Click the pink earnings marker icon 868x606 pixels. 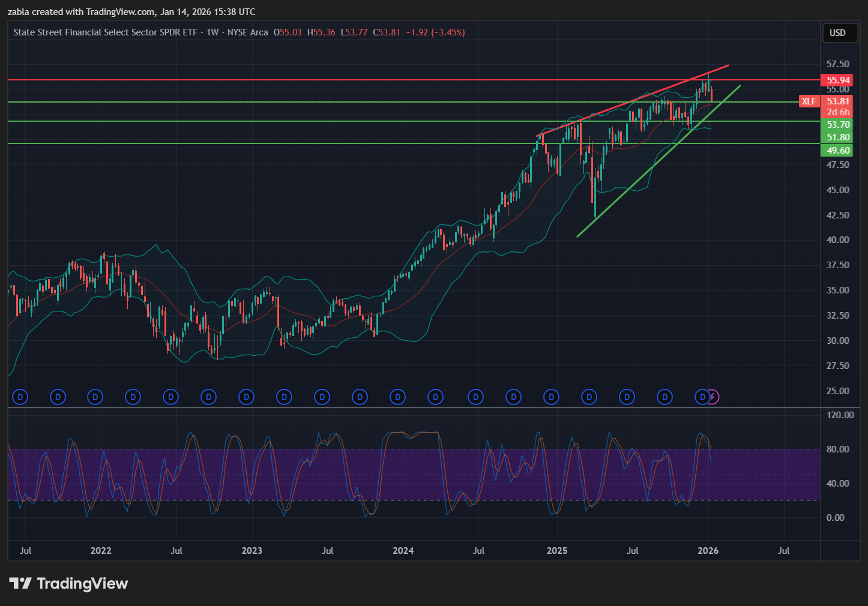point(713,397)
